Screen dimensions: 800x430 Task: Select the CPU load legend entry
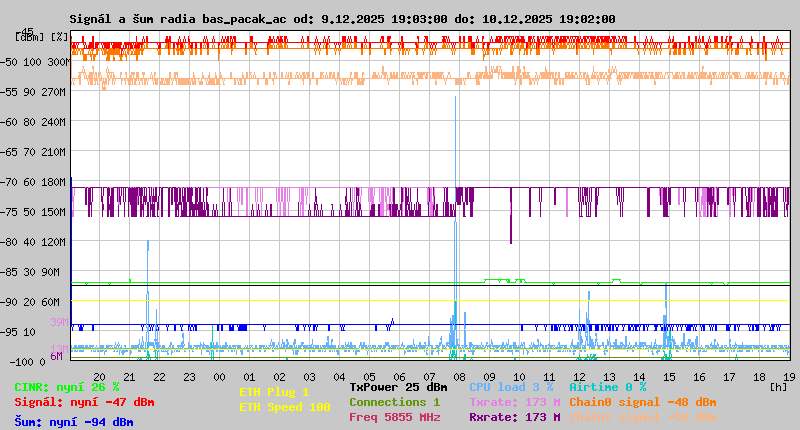(511, 387)
